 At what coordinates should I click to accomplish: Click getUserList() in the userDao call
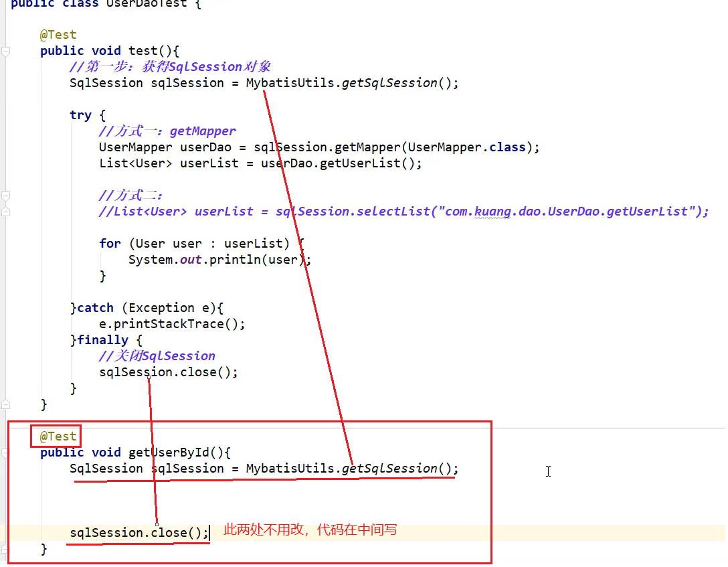pyautogui.click(x=367, y=163)
